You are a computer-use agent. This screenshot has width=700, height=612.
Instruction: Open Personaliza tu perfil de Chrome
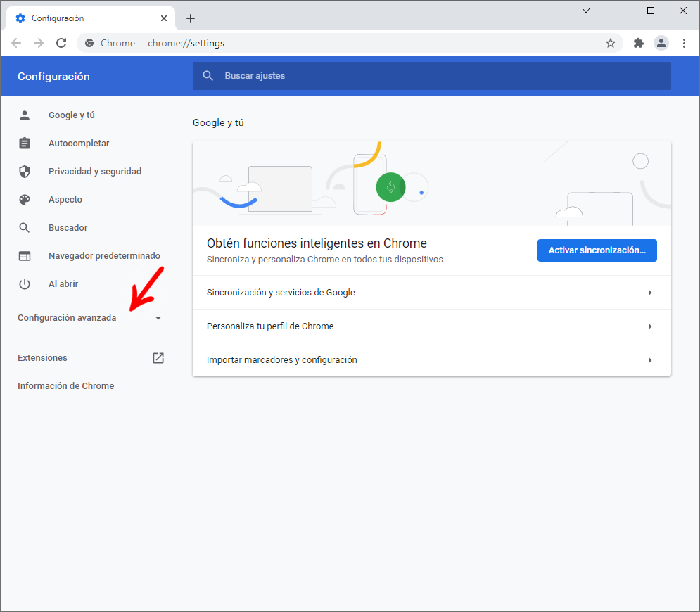click(x=432, y=326)
